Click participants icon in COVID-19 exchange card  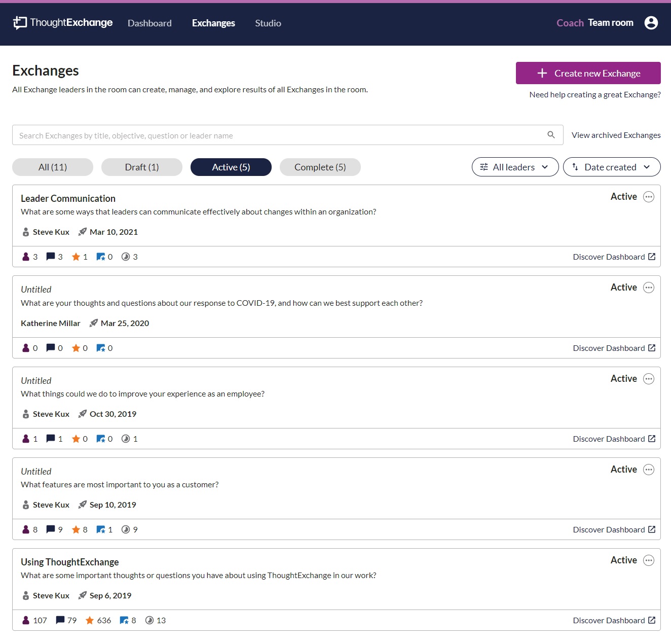coord(26,348)
